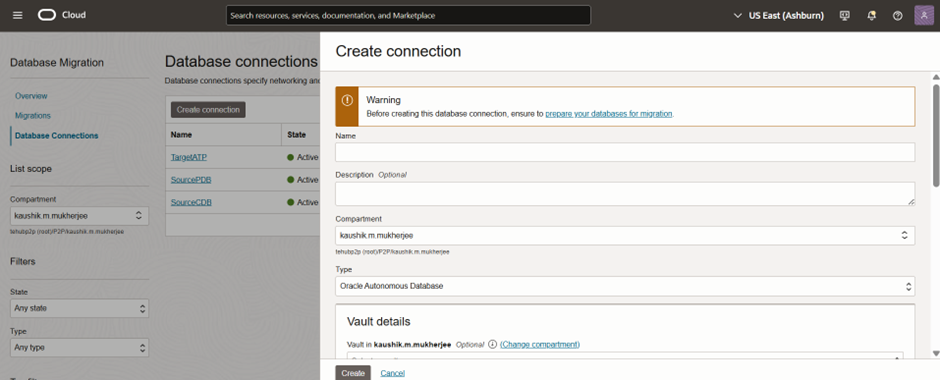Open the Type filter set to Any type
Viewport: 940px width, 380px height.
point(80,348)
